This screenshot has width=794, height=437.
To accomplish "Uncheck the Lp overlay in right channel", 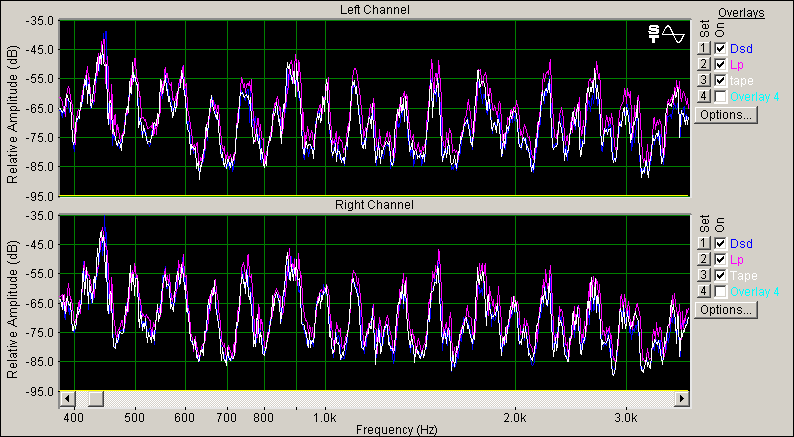I will (x=720, y=259).
